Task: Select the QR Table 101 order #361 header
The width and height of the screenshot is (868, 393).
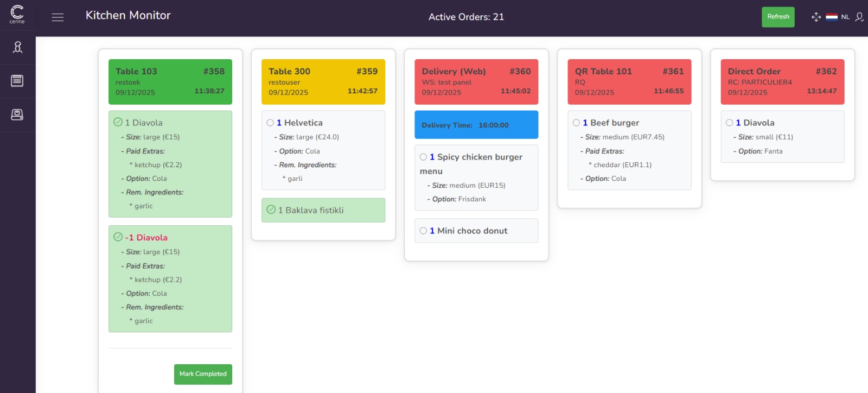Action: pyautogui.click(x=629, y=81)
